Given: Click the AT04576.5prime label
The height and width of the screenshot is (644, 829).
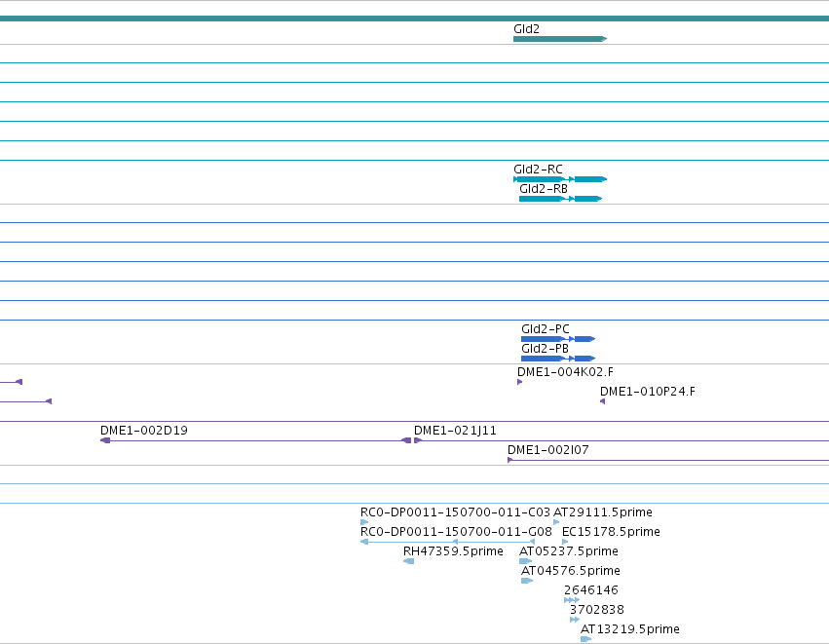Looking at the screenshot, I should point(571,571).
